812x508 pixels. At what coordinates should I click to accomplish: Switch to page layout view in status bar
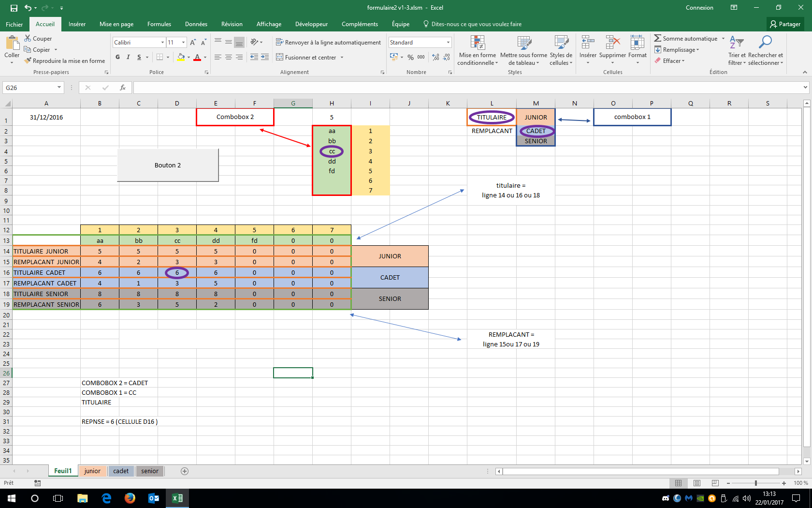click(x=697, y=483)
